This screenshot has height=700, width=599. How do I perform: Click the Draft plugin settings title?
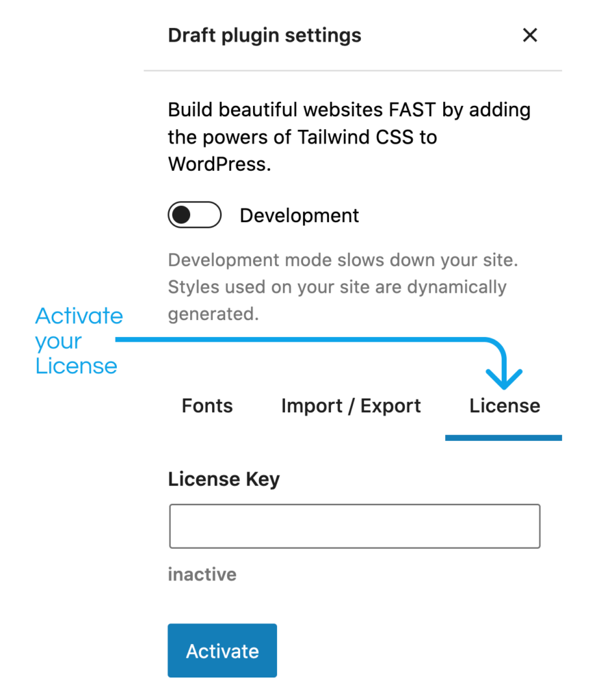pos(265,35)
